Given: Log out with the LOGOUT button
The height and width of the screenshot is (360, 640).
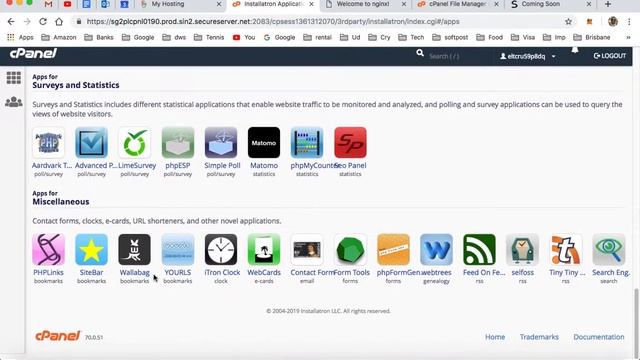Looking at the screenshot, I should coord(609,56).
